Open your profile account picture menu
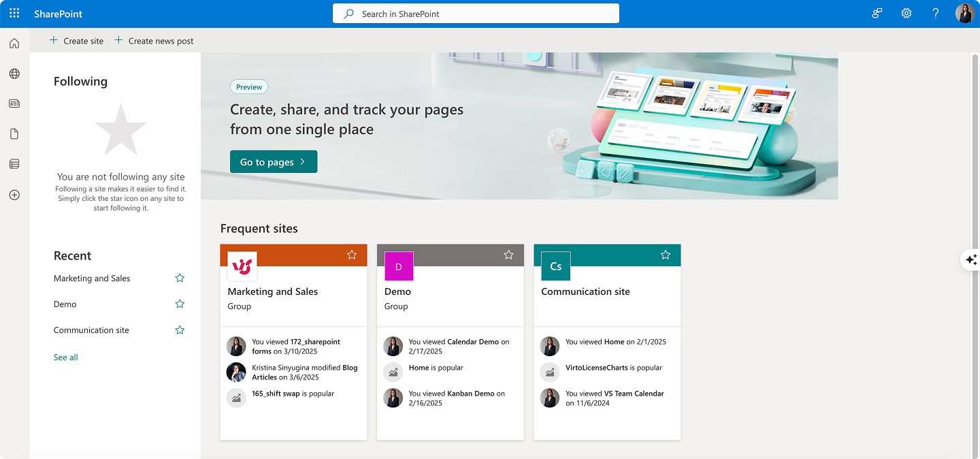The image size is (980, 459). click(964, 13)
